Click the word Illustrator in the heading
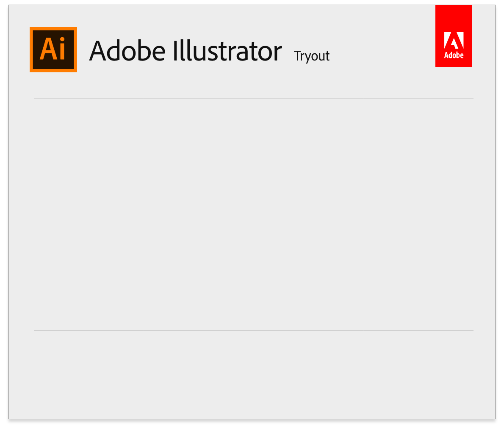504x440 pixels. point(227,51)
